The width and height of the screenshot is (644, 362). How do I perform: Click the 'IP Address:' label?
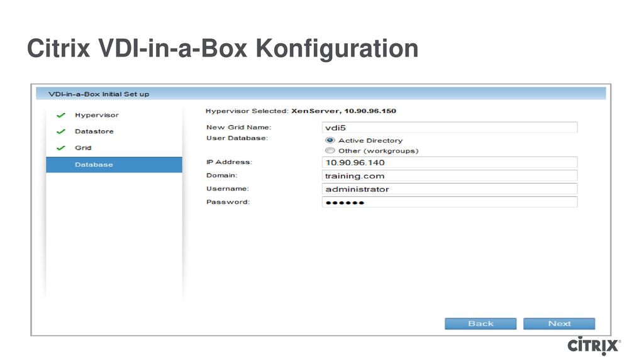coord(229,162)
